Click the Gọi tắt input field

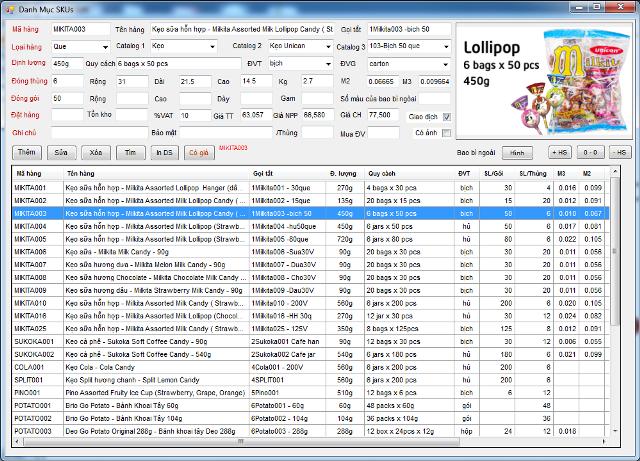(409, 29)
